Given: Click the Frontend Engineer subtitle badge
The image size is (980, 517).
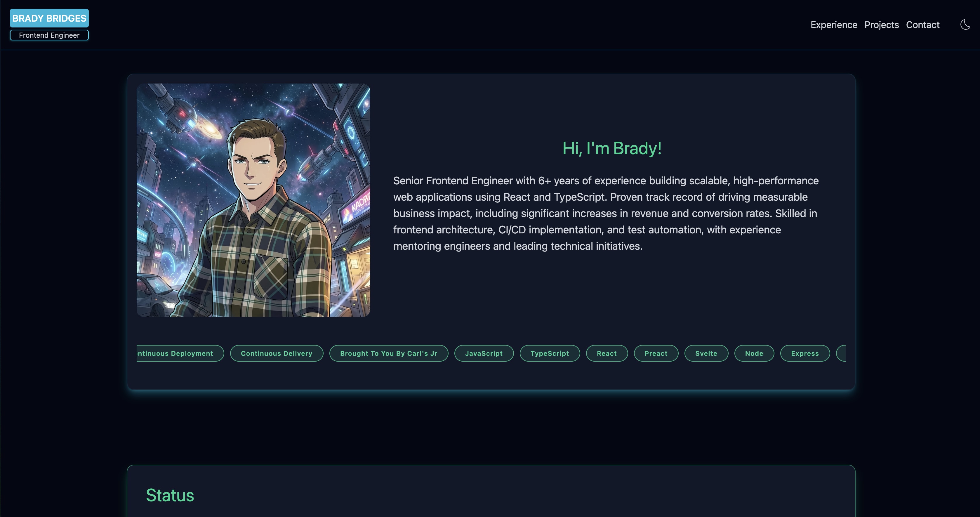Looking at the screenshot, I should point(49,35).
